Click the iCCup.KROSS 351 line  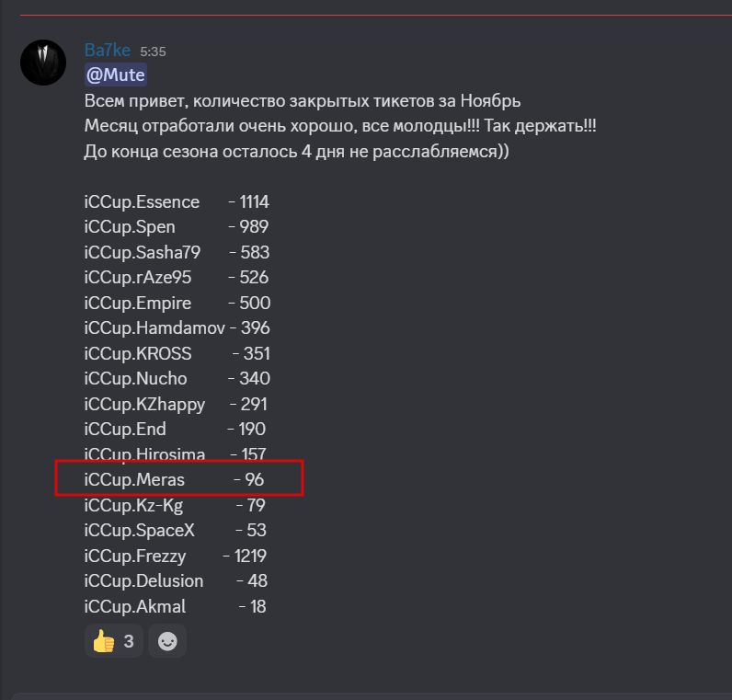176,353
